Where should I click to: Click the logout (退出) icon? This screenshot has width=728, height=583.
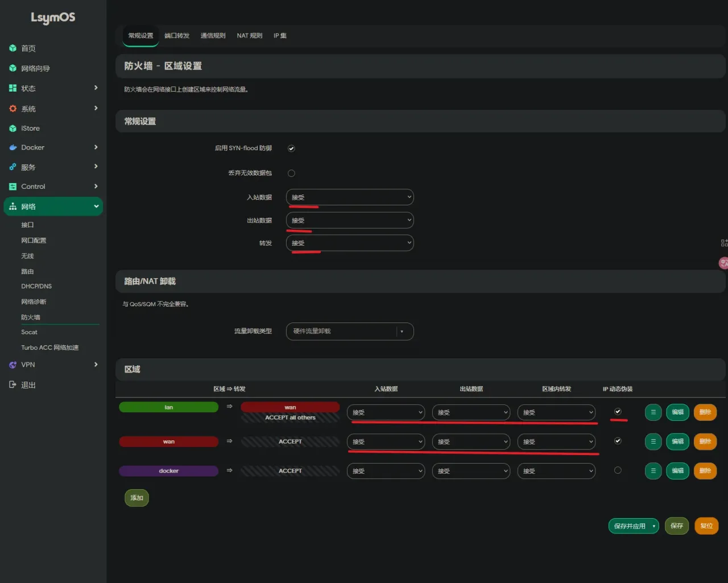tap(13, 385)
